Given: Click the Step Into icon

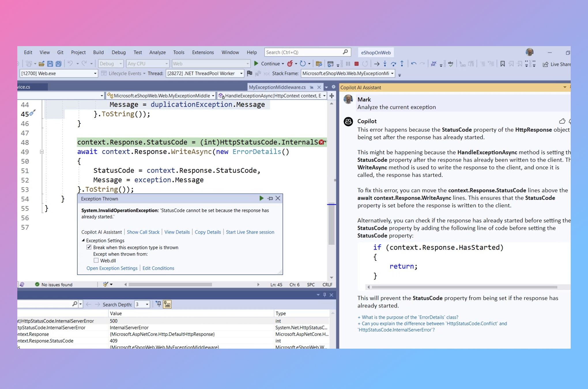Looking at the screenshot, I should coord(385,64).
